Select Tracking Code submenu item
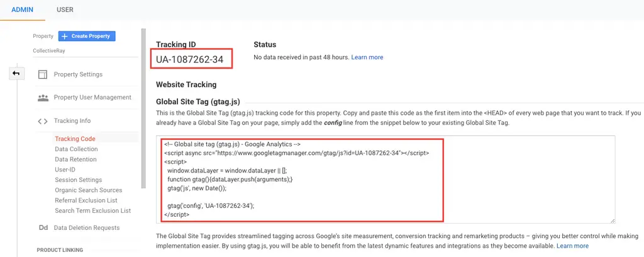644x257 pixels. click(x=75, y=139)
